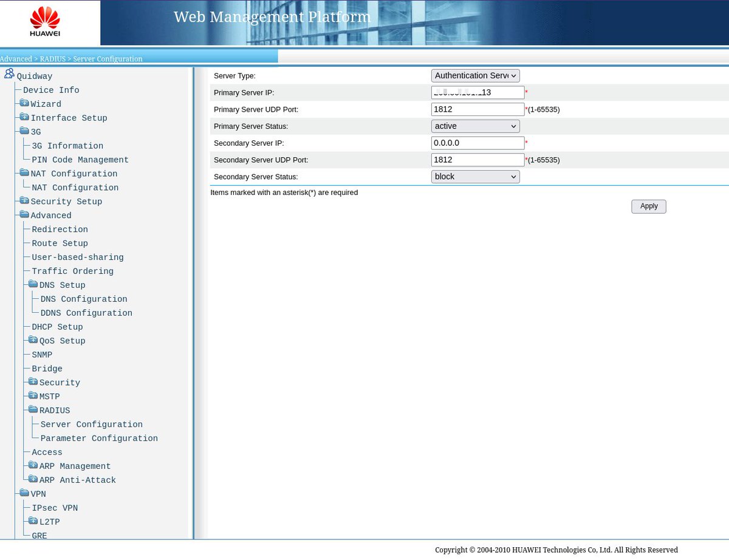This screenshot has width=729, height=560.
Task: Click the Quidway root device icon
Action: click(9, 74)
